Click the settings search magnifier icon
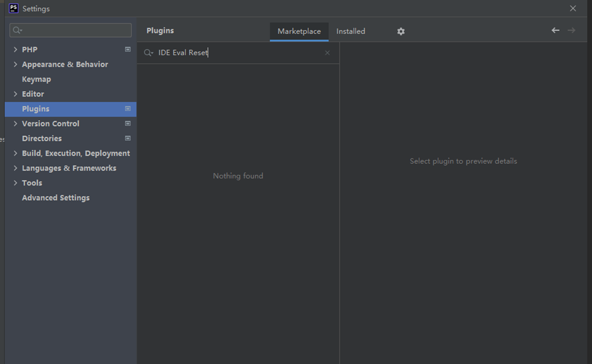The height and width of the screenshot is (364, 592). [x=17, y=30]
